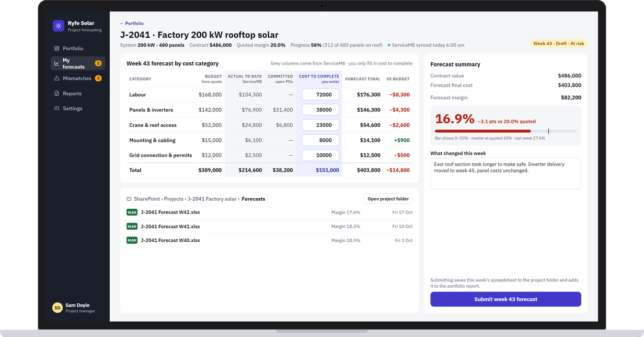
Task: Go back via the ← Portfolio link
Action: pos(132,23)
